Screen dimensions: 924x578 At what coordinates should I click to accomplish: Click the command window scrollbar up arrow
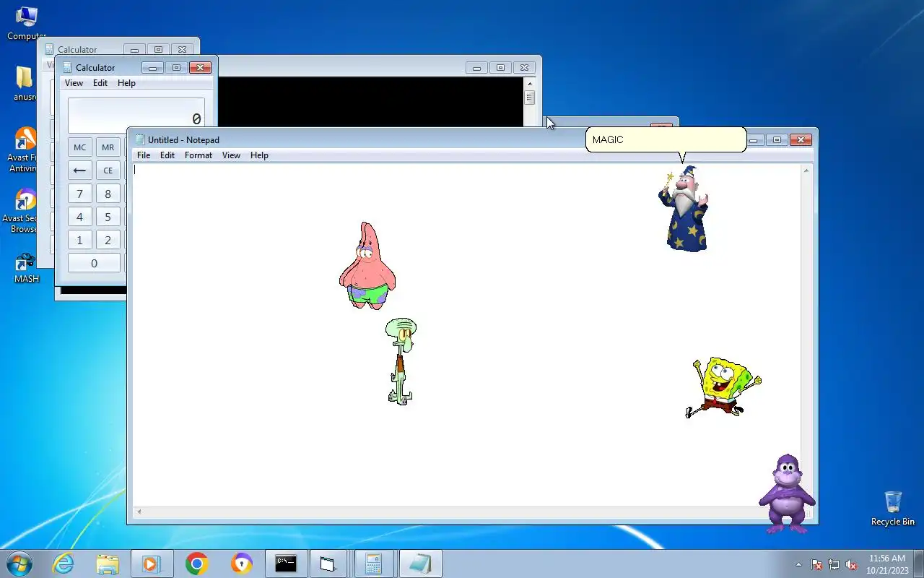click(x=529, y=83)
